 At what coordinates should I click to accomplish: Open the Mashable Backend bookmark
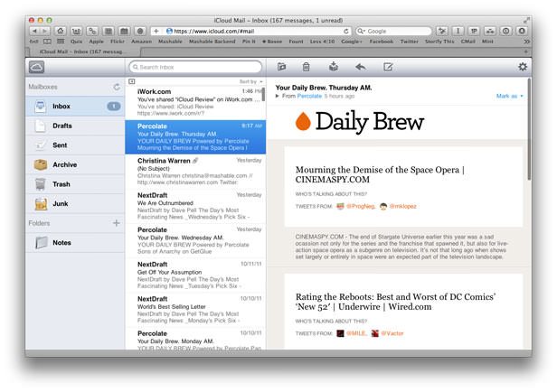click(212, 42)
